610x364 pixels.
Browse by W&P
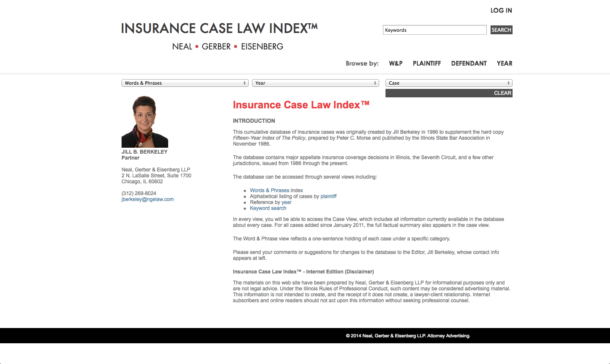tap(396, 63)
